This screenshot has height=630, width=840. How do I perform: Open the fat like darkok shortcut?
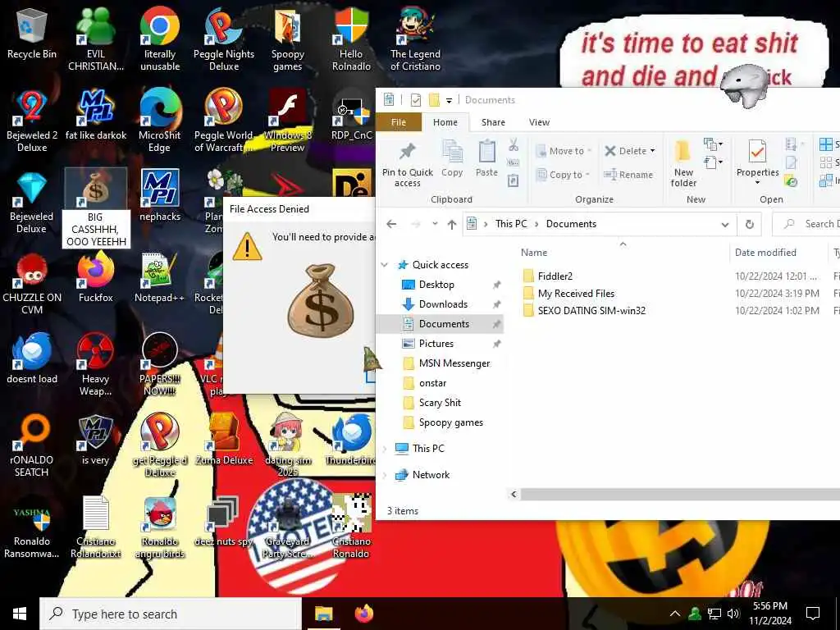[95, 115]
